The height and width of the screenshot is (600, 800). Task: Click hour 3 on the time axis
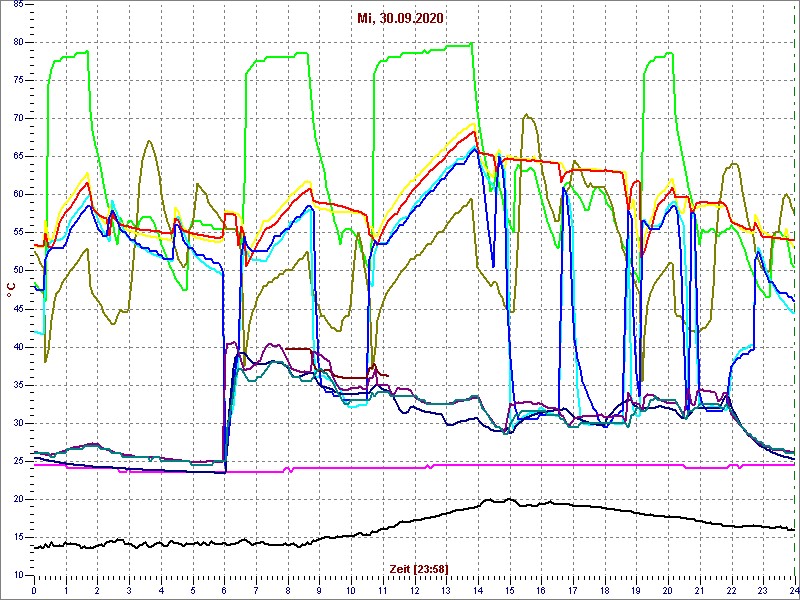(x=130, y=590)
